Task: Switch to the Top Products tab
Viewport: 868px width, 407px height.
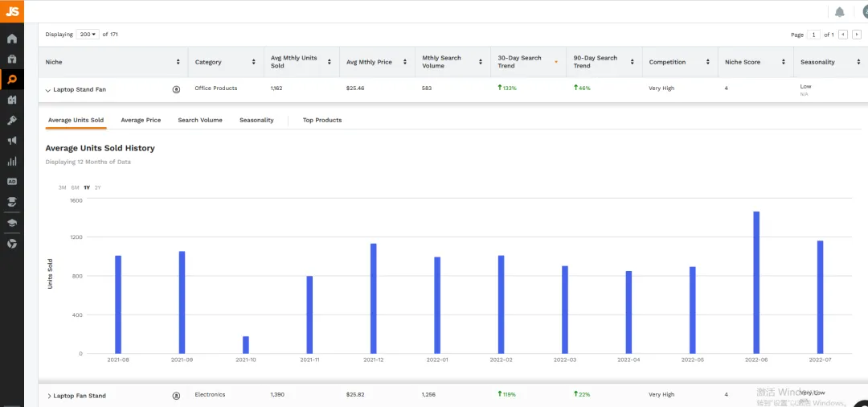Action: pyautogui.click(x=322, y=120)
